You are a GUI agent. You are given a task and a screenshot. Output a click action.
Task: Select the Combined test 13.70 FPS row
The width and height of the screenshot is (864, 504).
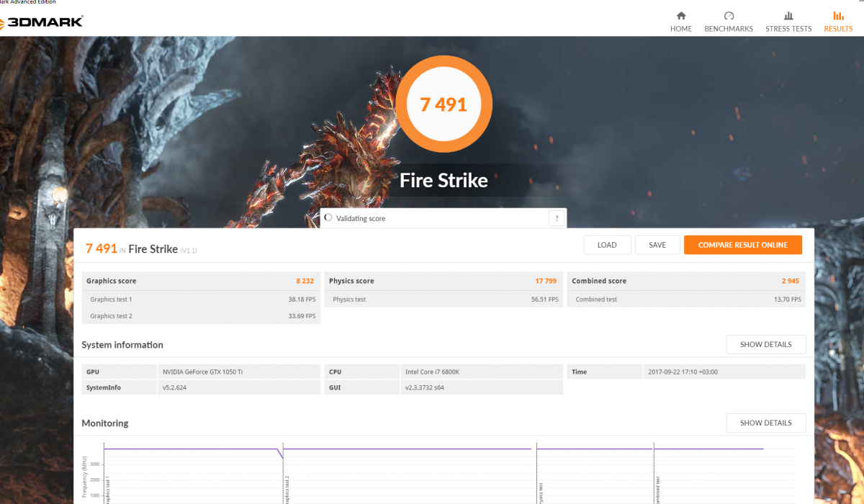pos(686,299)
